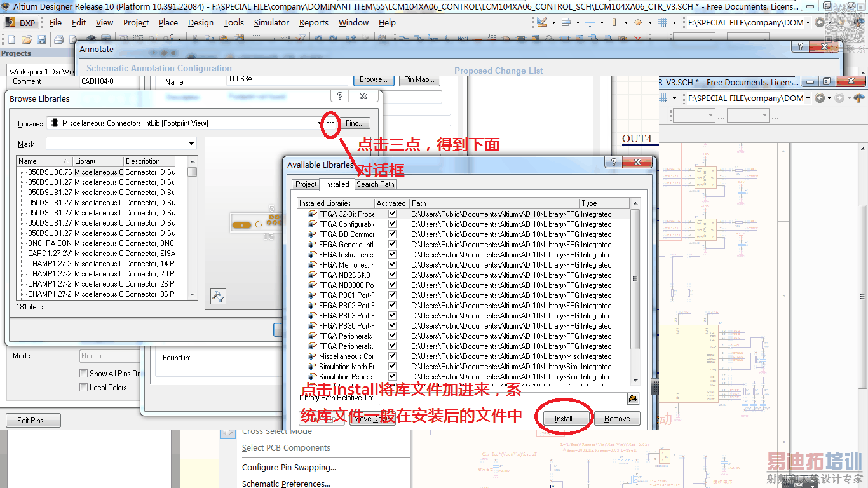Click the simulation sources icon
Screen dimensions: 868x488
coord(638,22)
